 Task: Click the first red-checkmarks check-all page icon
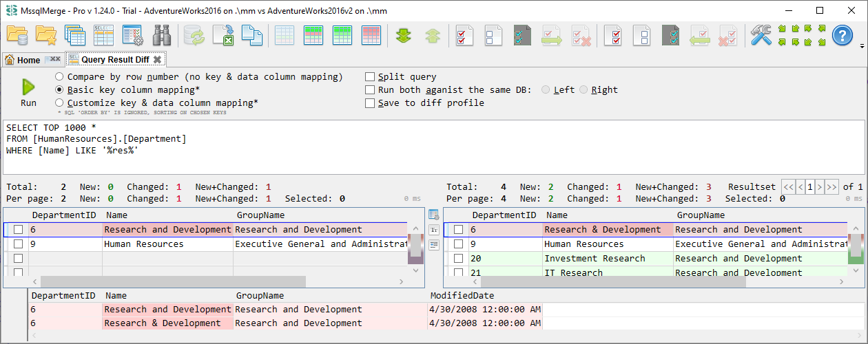[465, 35]
